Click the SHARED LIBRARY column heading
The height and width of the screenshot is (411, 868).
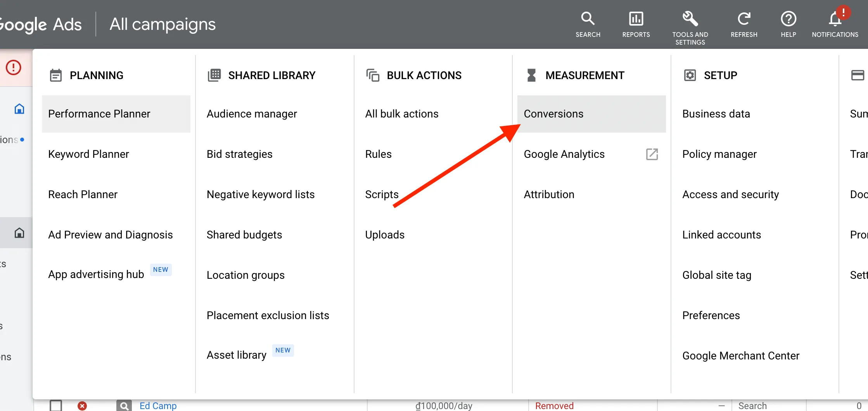click(272, 75)
